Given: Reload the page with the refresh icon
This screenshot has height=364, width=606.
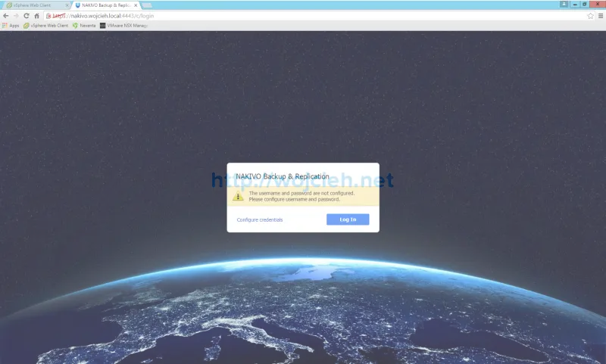Looking at the screenshot, I should click(x=26, y=15).
